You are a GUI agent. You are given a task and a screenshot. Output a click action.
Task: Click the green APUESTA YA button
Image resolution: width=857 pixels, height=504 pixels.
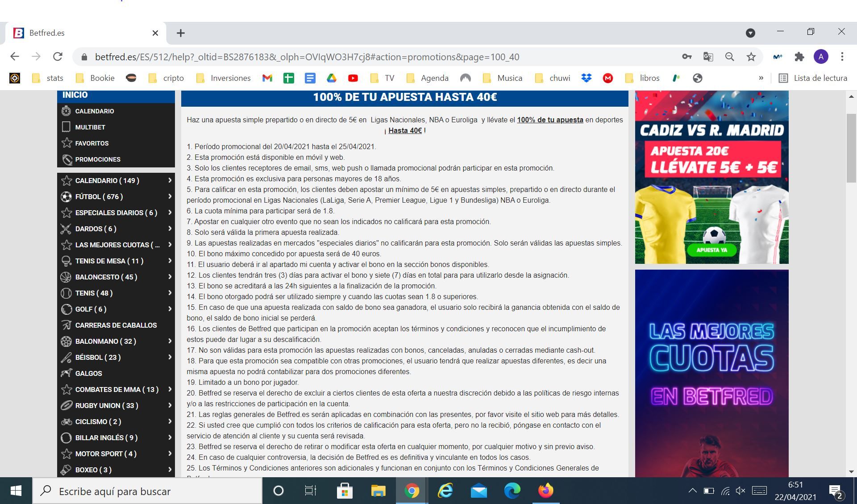711,250
